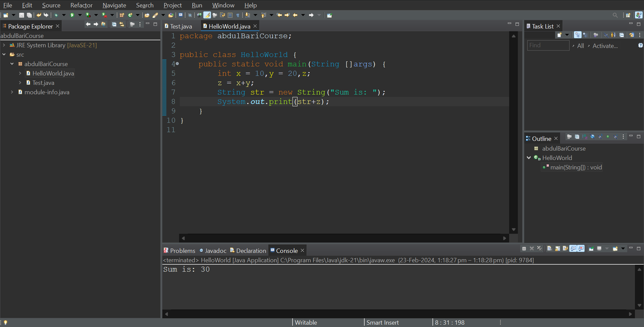Screen dimensions: 644x327
Task: Switch to Test.java editor tab
Action: pyautogui.click(x=178, y=26)
